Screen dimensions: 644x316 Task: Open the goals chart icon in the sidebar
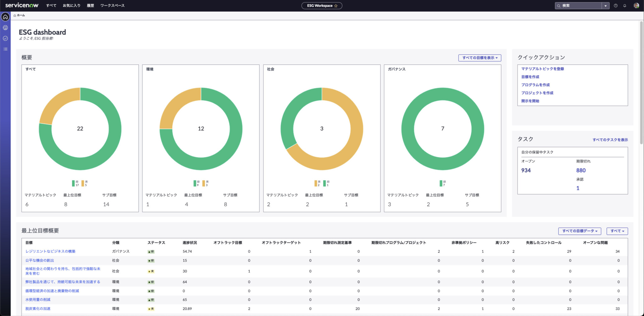tap(5, 28)
